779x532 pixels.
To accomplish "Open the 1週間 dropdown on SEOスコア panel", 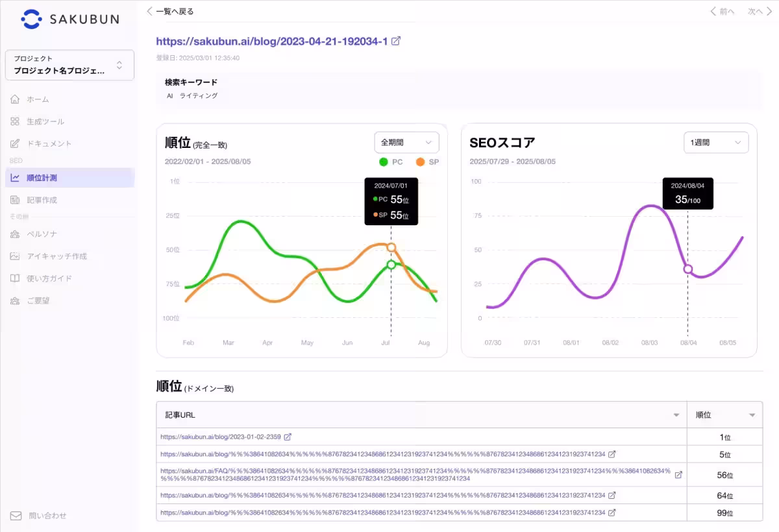I will click(x=716, y=142).
